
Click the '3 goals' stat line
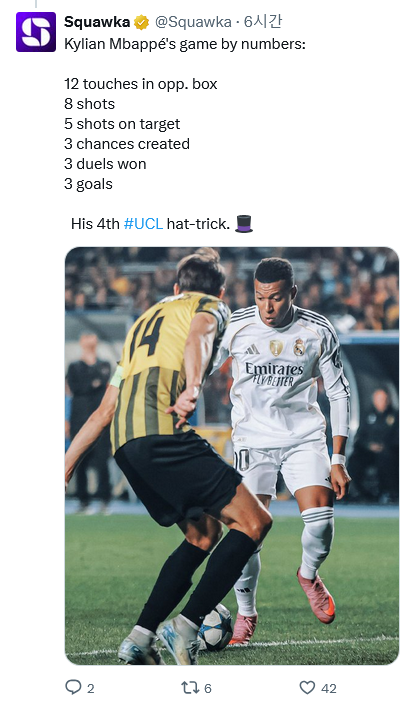[x=88, y=184]
